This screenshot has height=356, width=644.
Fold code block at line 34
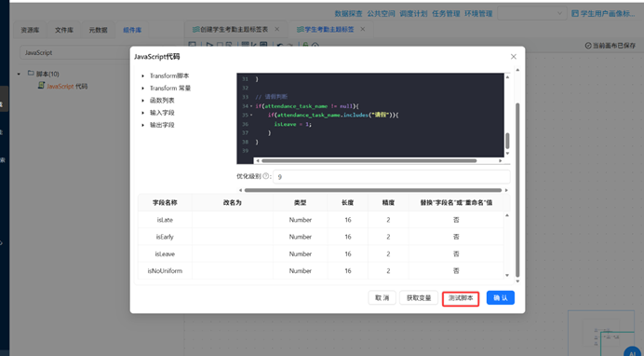tap(251, 106)
